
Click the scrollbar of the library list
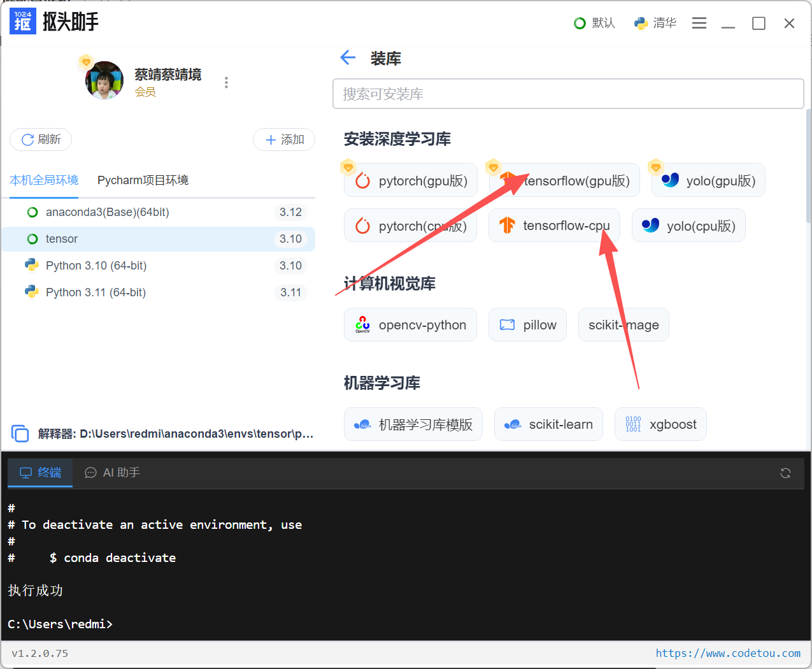coord(808,166)
